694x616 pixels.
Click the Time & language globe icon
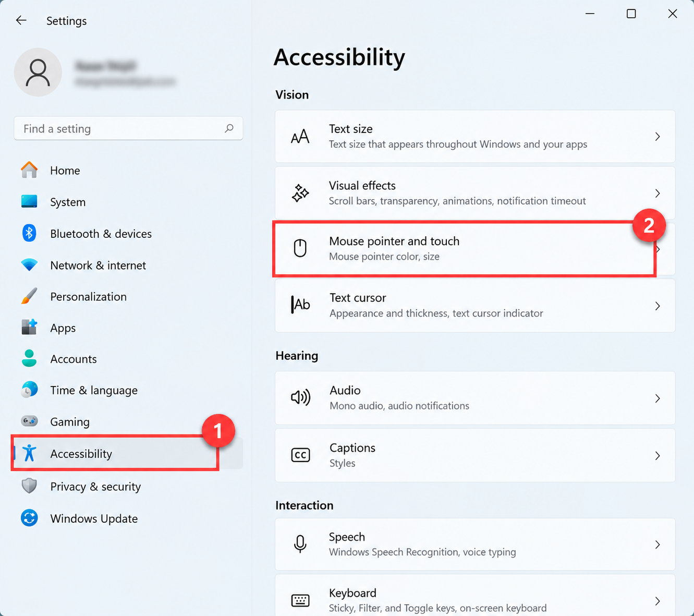tap(29, 390)
